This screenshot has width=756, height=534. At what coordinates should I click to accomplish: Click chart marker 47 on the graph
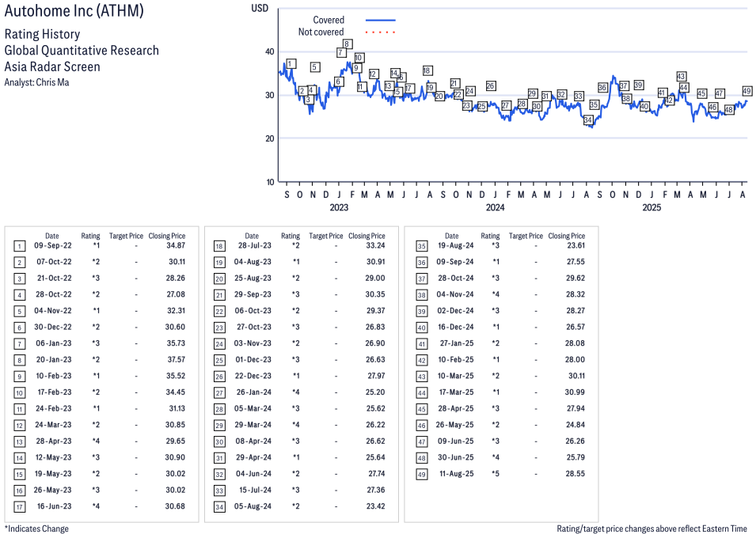(x=720, y=93)
